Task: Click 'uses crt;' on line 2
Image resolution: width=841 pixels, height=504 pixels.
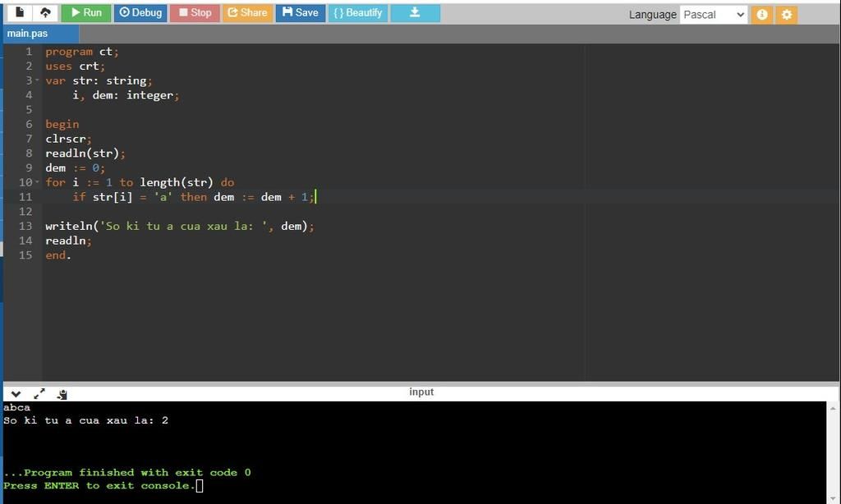Action: pyautogui.click(x=75, y=66)
